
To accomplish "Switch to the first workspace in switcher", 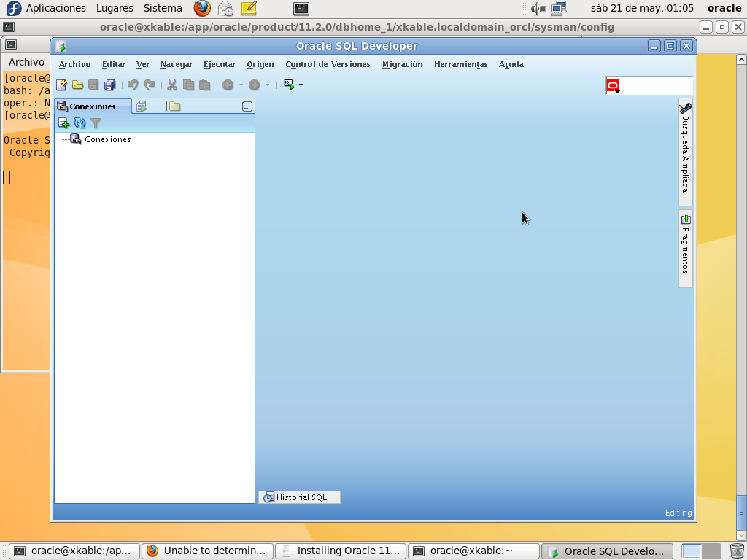I will pyautogui.click(x=692, y=551).
